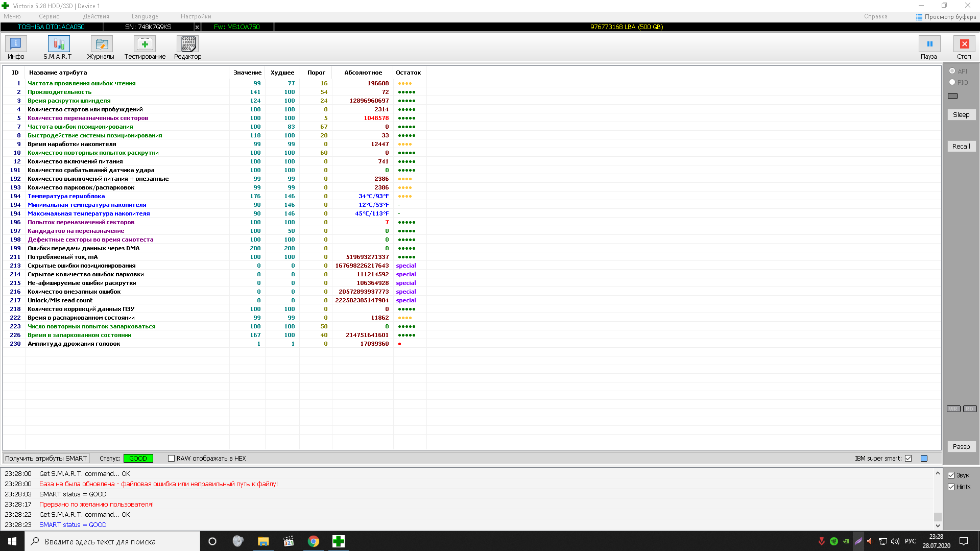Click Получить атрибуты SMART button

[46, 459]
